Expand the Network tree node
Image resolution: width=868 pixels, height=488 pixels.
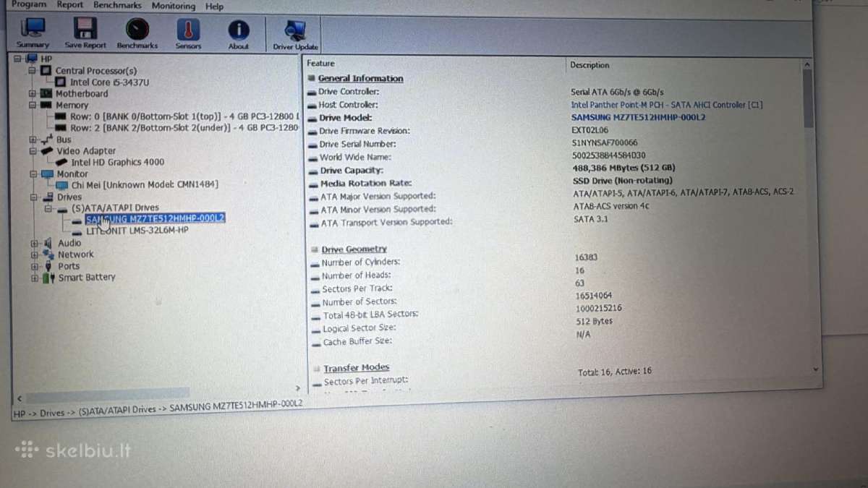coord(34,254)
